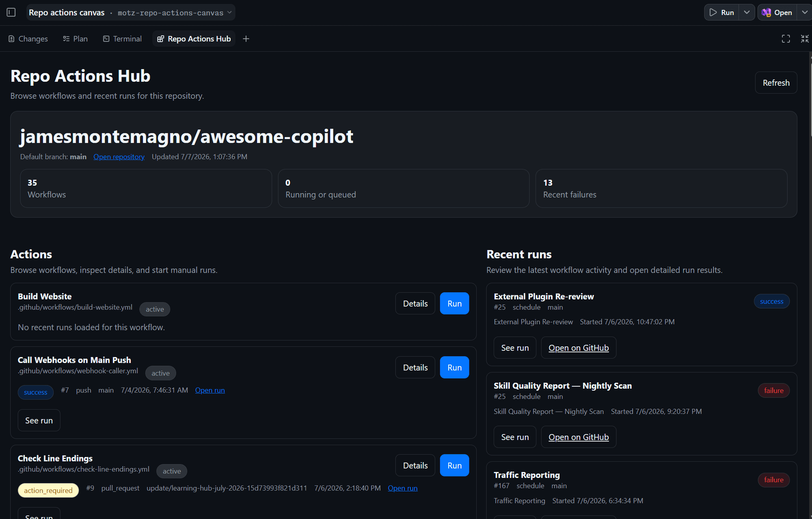Open External Plugin Re-review on GitHub
Screen dimensions: 812x519
pyautogui.click(x=579, y=348)
